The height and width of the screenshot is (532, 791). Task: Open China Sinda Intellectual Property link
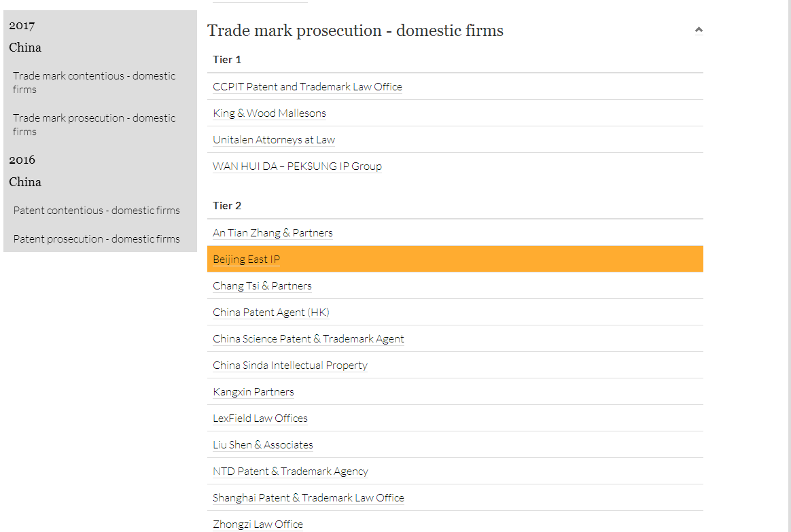tap(290, 366)
